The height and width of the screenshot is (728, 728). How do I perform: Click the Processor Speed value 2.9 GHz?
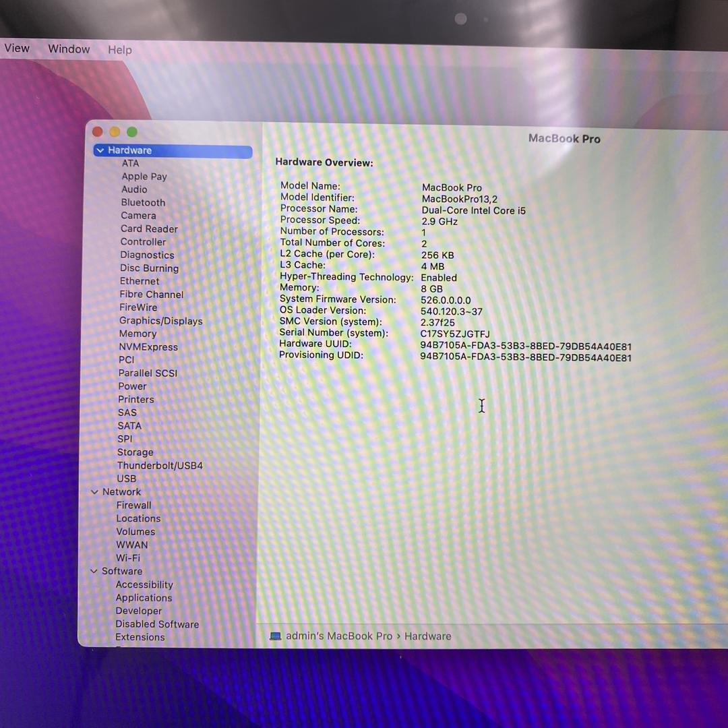tap(439, 222)
